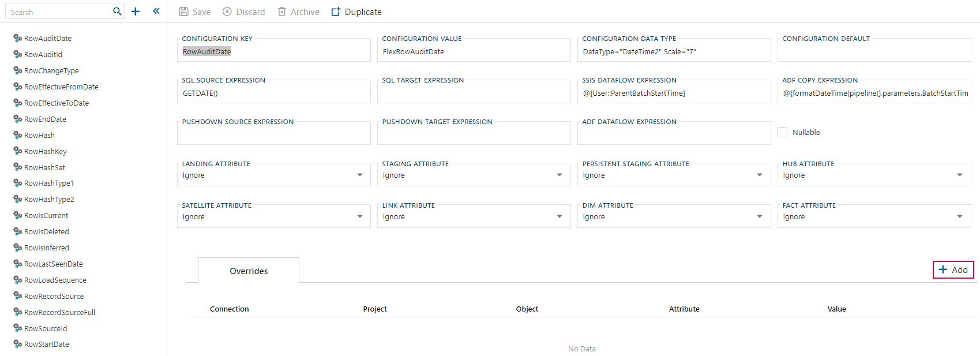Toggle the Nullable checkbox
Image resolution: width=980 pixels, height=356 pixels.
coord(782,132)
